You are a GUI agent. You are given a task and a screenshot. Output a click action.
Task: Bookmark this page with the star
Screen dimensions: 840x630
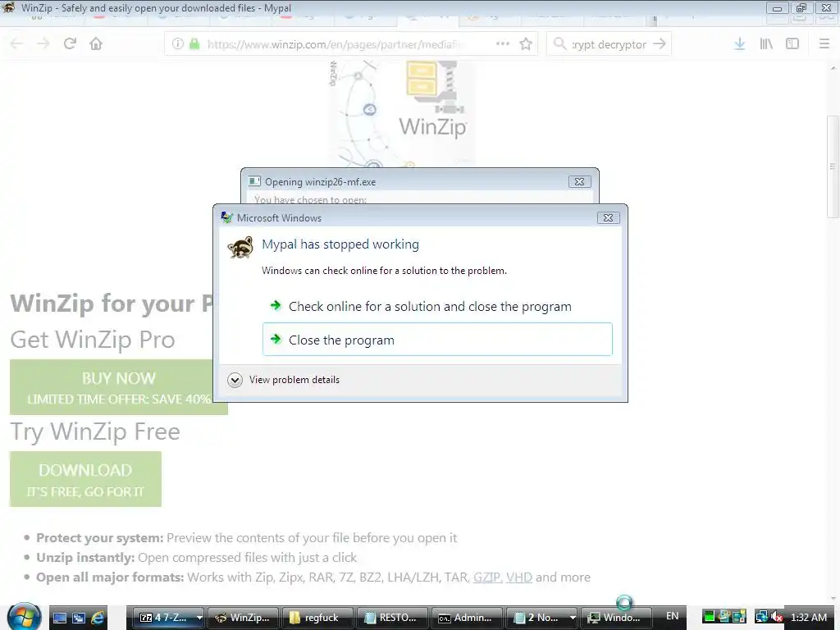coord(526,44)
